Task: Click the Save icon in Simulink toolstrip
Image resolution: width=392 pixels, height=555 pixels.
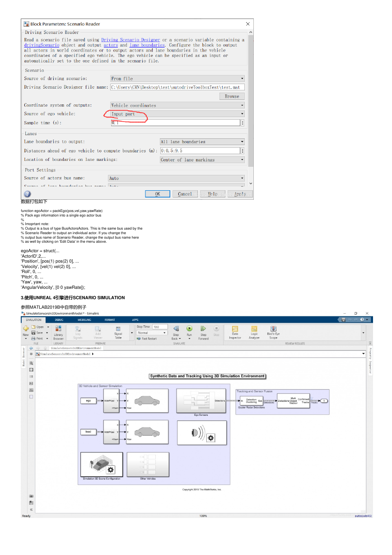Action: [33, 333]
